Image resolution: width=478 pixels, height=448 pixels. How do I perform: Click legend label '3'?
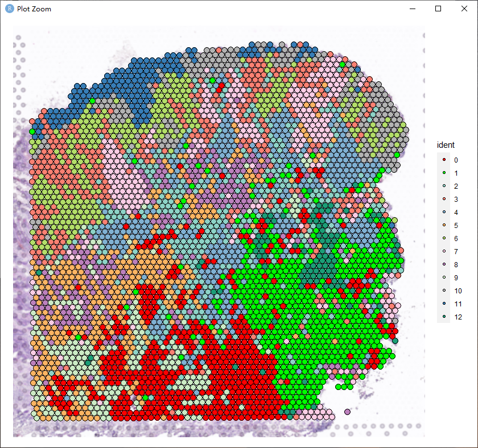pos(456,200)
